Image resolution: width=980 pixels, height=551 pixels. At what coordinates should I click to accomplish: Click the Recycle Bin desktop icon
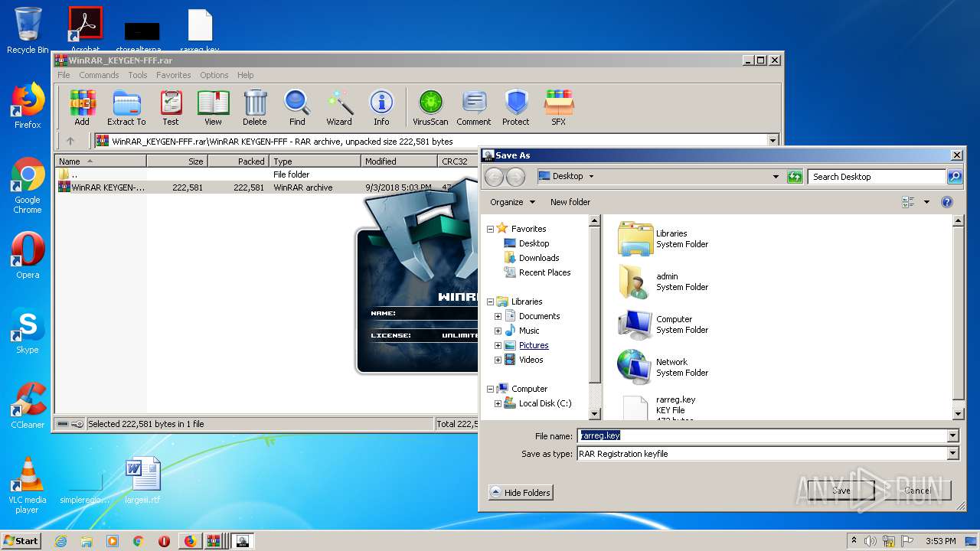point(28,31)
